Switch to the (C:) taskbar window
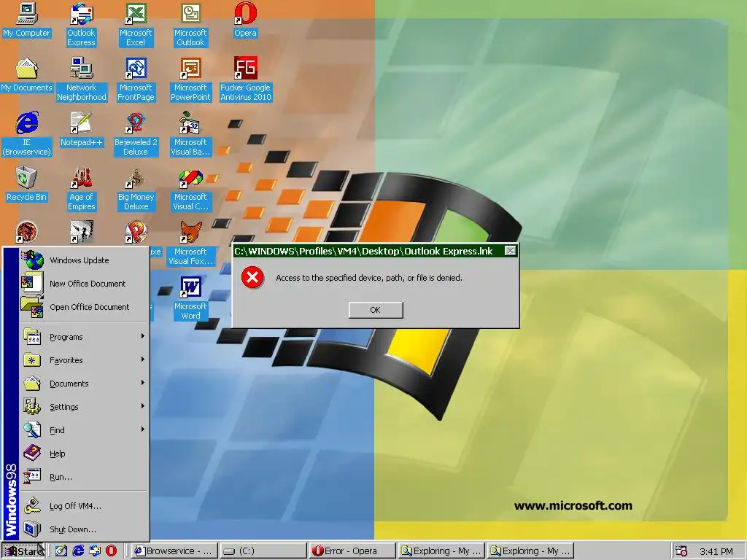Image resolution: width=747 pixels, height=560 pixels. (x=263, y=551)
